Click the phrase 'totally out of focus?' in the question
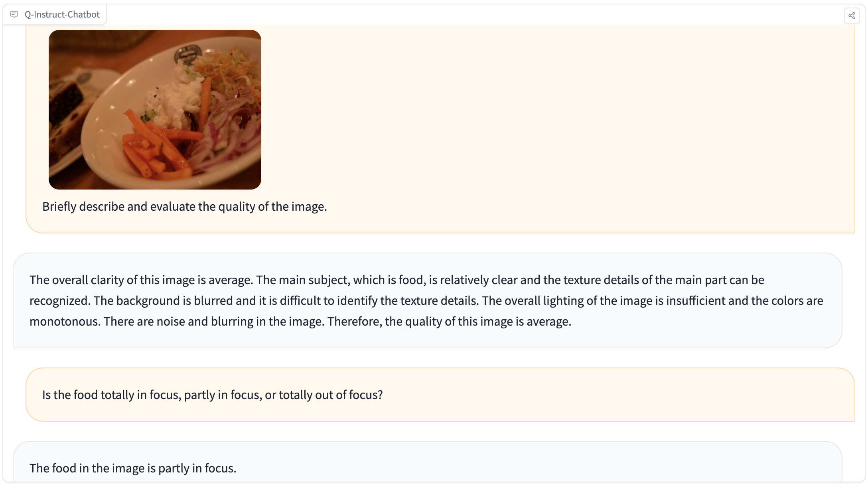Image resolution: width=868 pixels, height=486 pixels. point(331,395)
